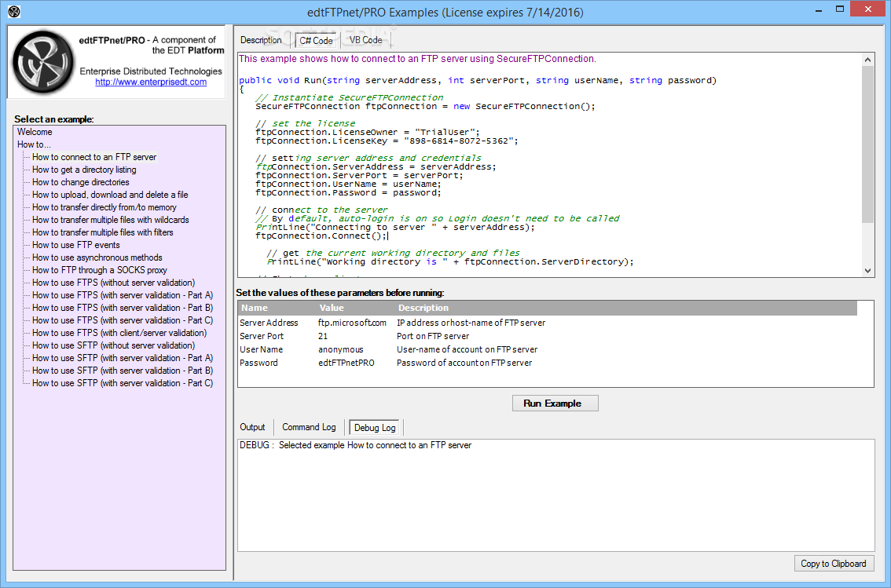Click the LicenseOwner code line
Screen dimensions: 891x588
(x=368, y=132)
